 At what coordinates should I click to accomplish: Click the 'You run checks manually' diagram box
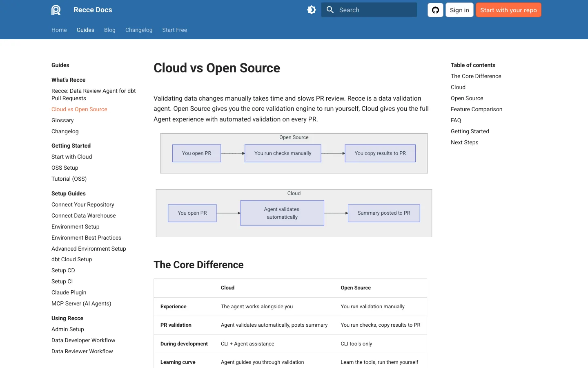click(283, 153)
